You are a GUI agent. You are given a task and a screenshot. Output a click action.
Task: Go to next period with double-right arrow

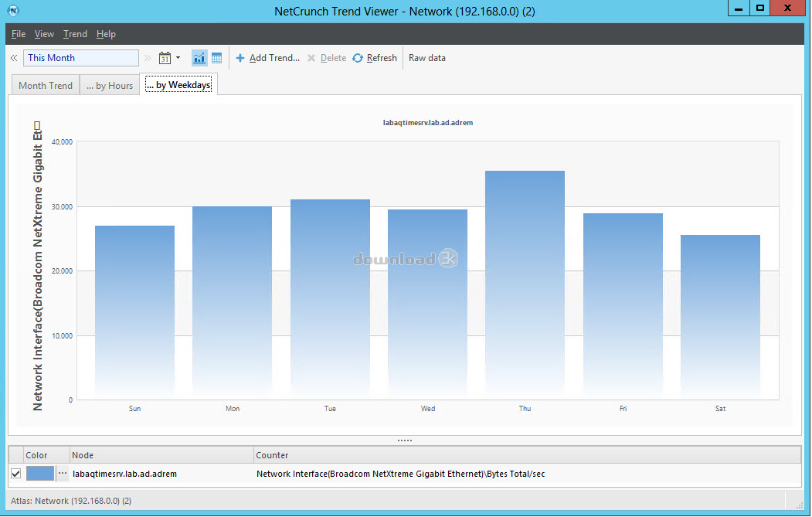pos(148,58)
